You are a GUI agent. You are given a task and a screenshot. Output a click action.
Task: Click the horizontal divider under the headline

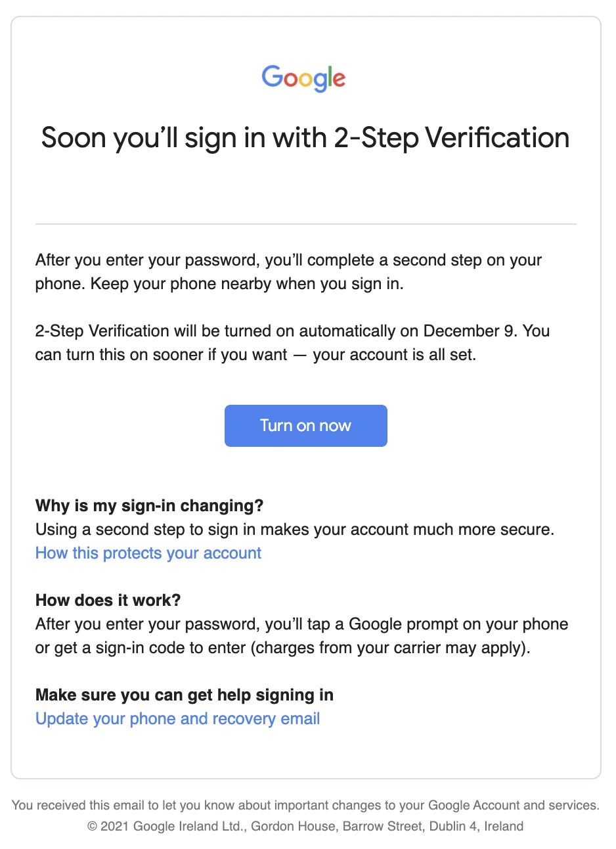click(305, 224)
